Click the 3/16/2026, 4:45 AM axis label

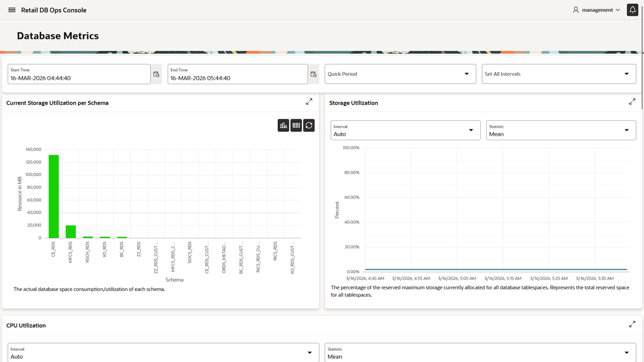coord(365,278)
